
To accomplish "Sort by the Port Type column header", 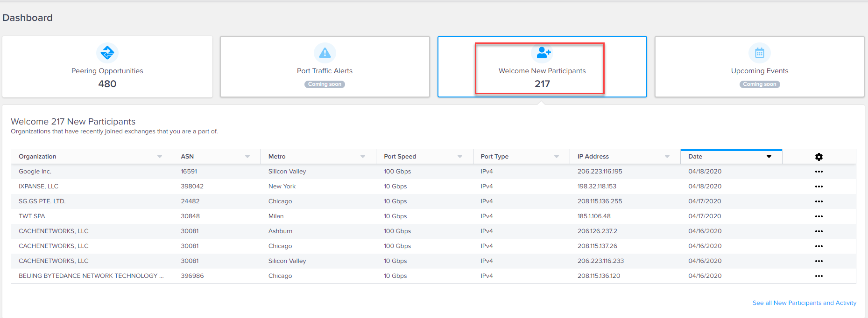I will tap(494, 157).
